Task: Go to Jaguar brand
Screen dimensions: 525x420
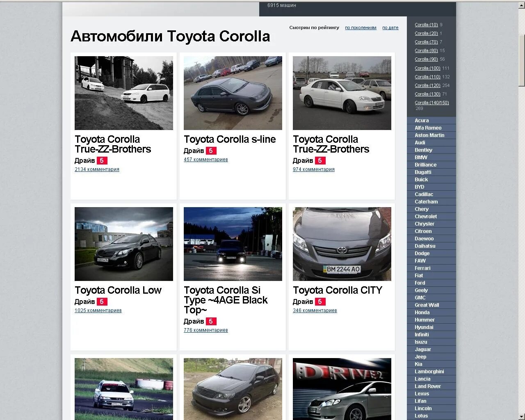Action: point(423,349)
